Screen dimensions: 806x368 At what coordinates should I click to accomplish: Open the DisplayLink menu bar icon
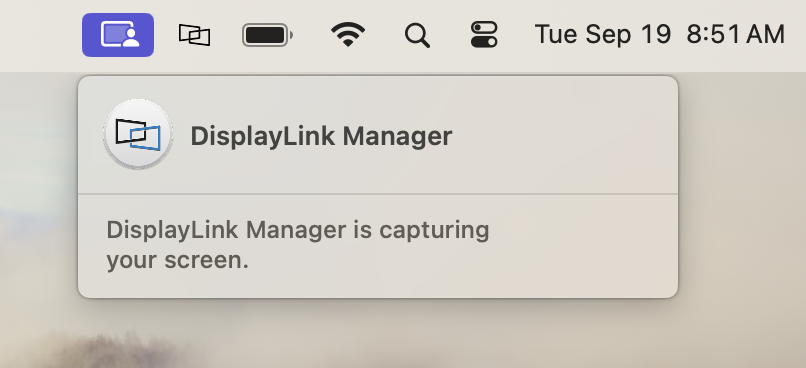(194, 35)
